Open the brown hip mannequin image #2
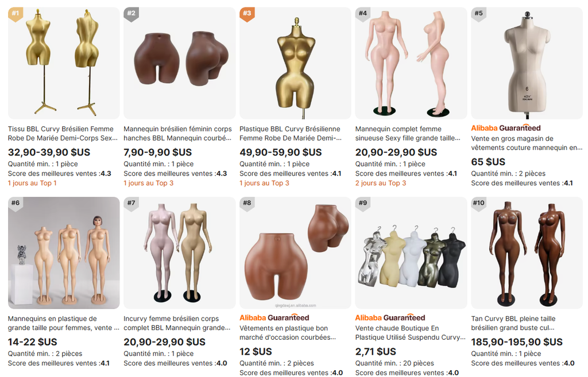This screenshot has height=377, width=588. point(179,63)
